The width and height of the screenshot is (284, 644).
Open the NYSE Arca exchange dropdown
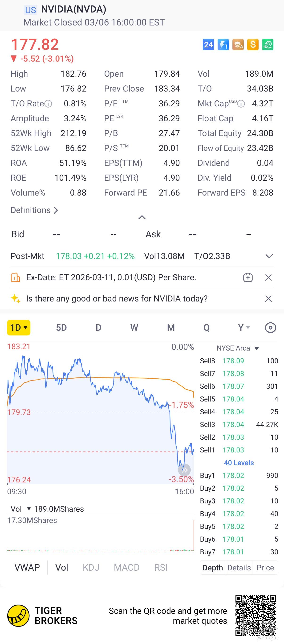[x=238, y=348]
